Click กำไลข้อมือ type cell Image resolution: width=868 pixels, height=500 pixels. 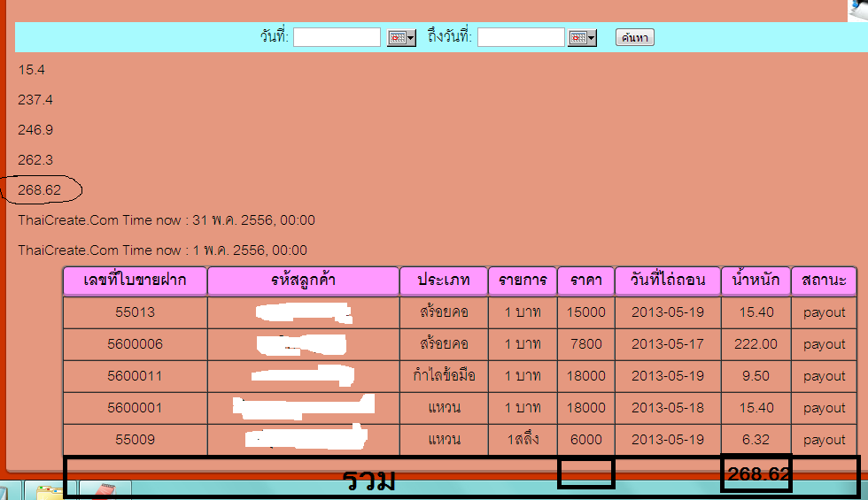[444, 376]
